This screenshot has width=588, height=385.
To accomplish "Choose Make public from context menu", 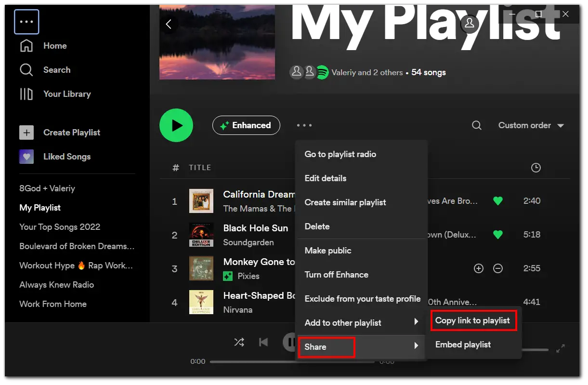I will (328, 251).
